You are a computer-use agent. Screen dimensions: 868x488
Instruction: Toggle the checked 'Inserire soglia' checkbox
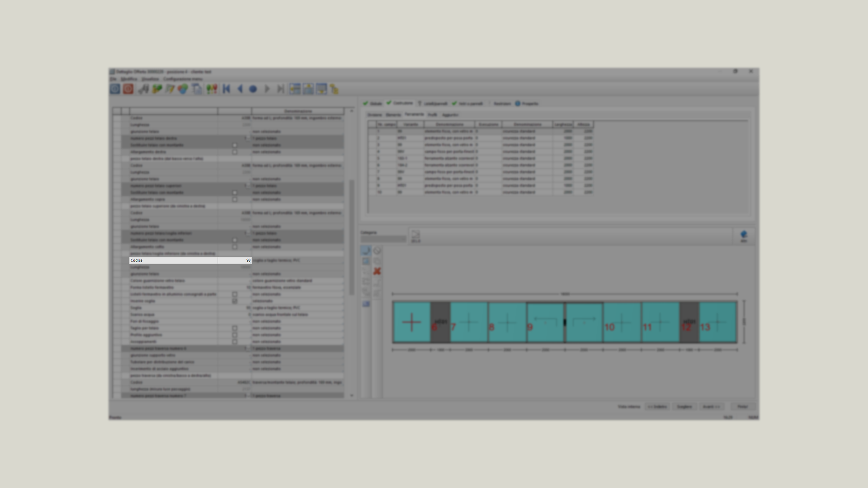tap(235, 301)
